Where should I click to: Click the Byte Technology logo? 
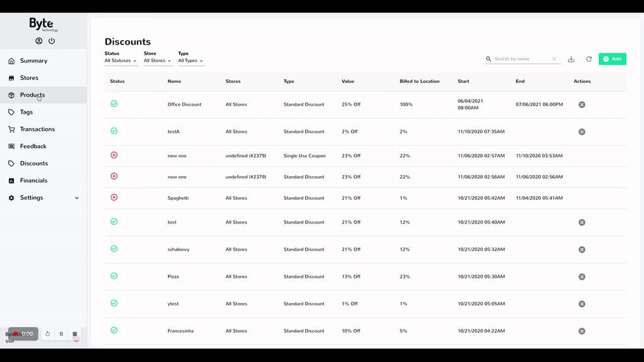click(x=43, y=25)
